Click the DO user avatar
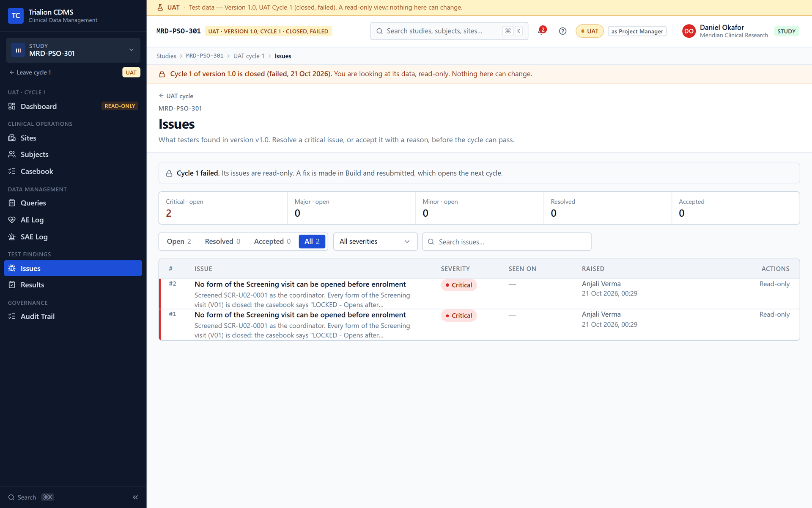 click(689, 31)
